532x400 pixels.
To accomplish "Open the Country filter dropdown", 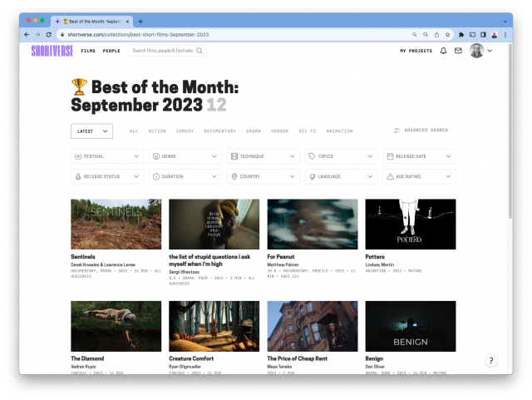I will (x=264, y=177).
